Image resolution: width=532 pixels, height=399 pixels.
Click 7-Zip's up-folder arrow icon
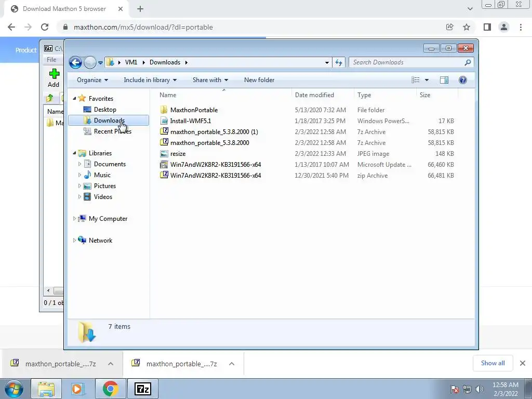50,98
